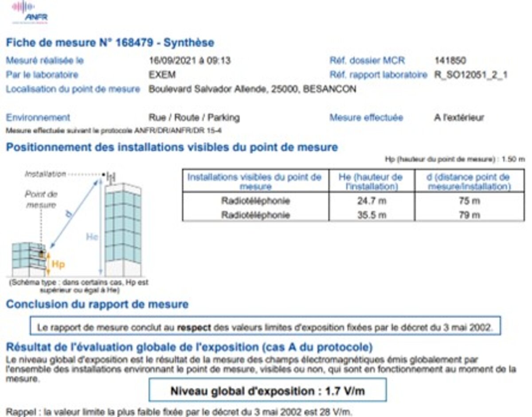Click the Boulevard Salvador Allende address
The height and width of the screenshot is (417, 532).
coord(252,89)
